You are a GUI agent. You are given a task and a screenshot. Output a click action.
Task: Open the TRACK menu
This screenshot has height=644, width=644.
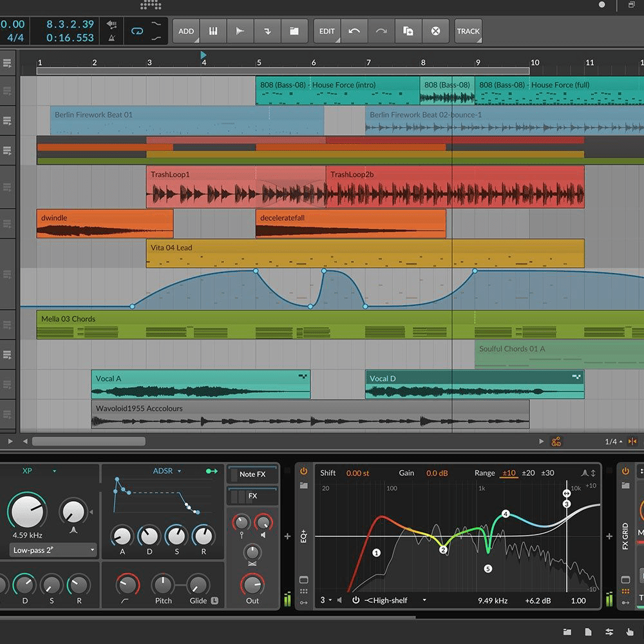pos(468,31)
